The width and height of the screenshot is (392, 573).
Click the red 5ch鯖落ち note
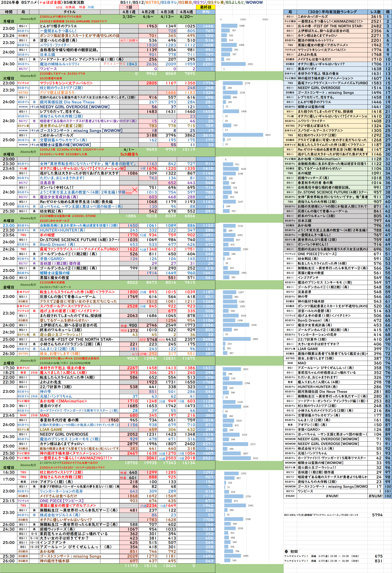129,154
